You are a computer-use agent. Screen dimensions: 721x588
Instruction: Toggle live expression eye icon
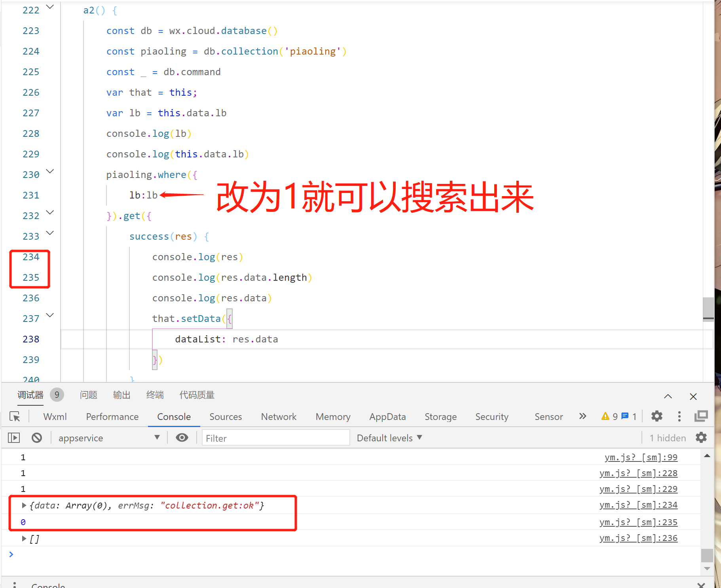pyautogui.click(x=182, y=437)
